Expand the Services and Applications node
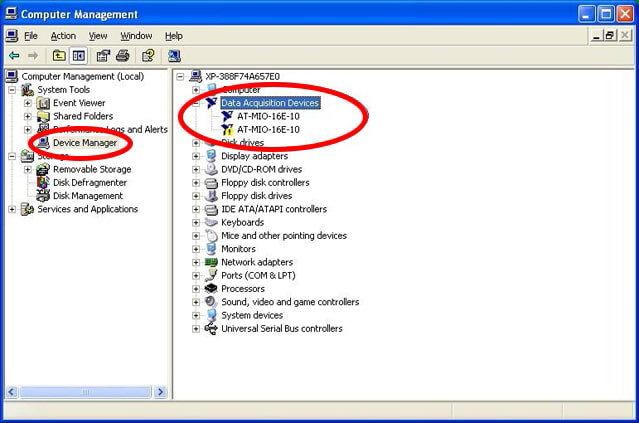The height and width of the screenshot is (423, 639). click(12, 209)
